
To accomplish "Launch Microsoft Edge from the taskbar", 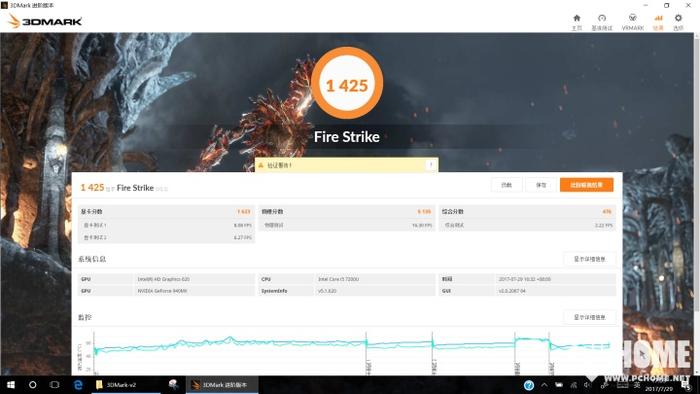I will (x=78, y=385).
